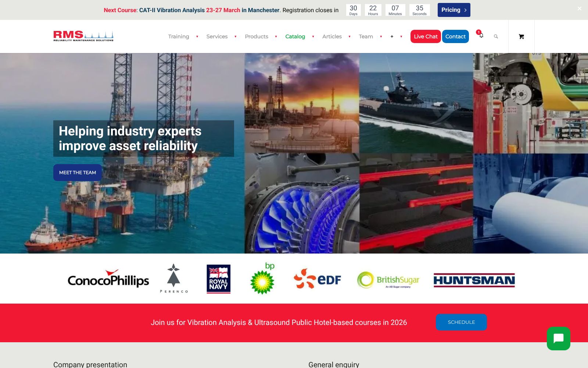The image size is (588, 368).
Task: Open the shopping cart icon
Action: point(521,36)
